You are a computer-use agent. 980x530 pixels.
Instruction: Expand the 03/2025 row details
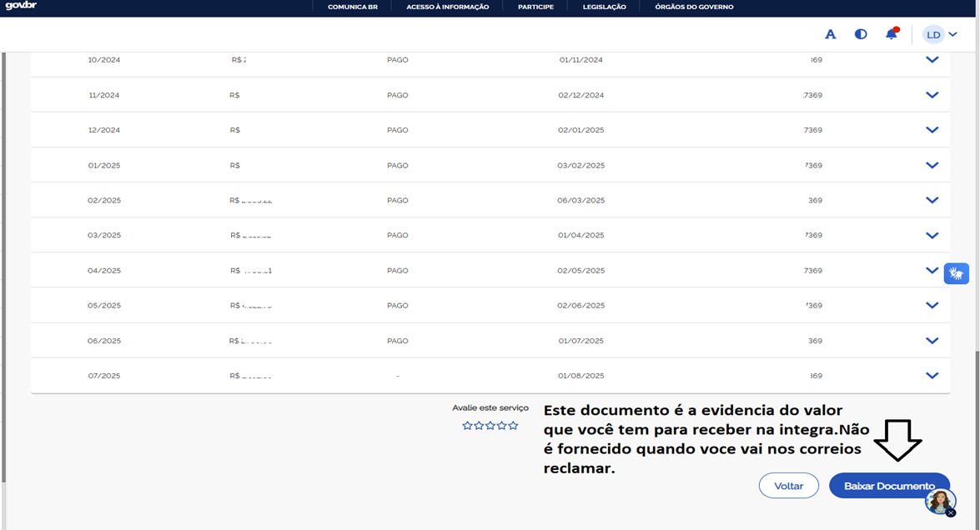[x=932, y=235]
